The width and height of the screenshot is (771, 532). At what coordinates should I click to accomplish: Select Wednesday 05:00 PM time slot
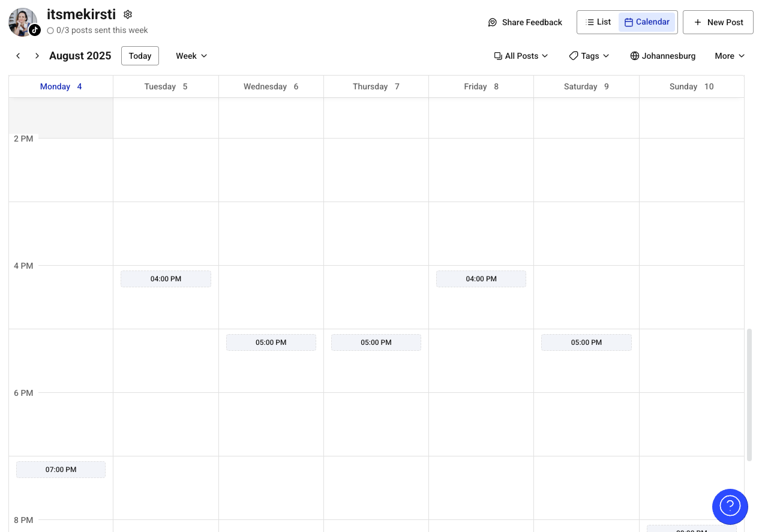pos(271,342)
